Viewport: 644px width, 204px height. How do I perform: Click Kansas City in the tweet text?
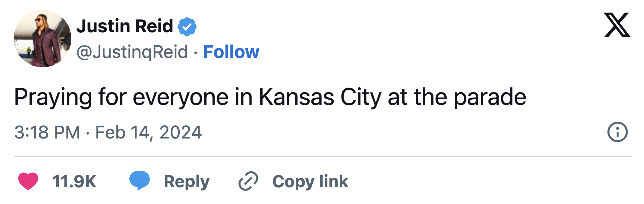[320, 98]
